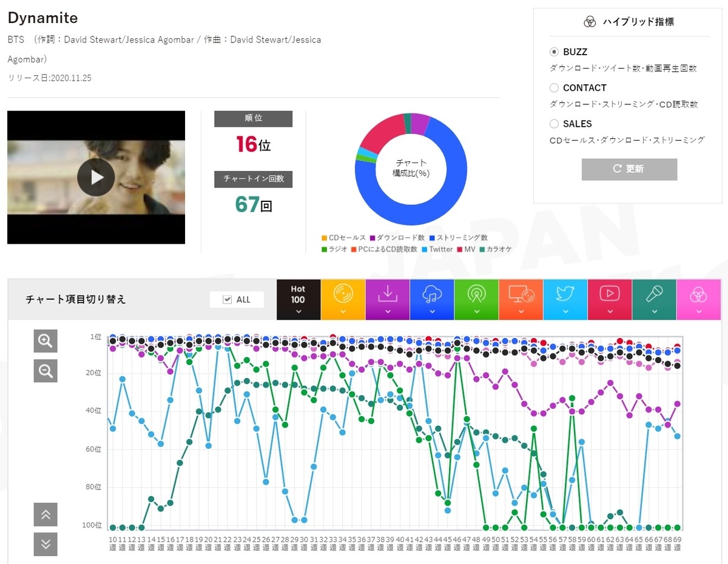
Task: Play the Dynamite music video
Action: click(x=96, y=177)
